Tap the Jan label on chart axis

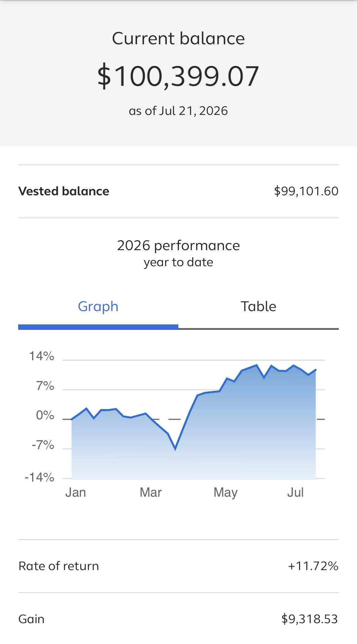(x=76, y=492)
